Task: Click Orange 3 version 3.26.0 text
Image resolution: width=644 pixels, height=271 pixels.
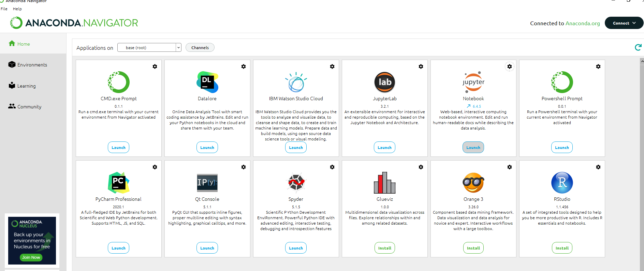Action: tap(473, 207)
